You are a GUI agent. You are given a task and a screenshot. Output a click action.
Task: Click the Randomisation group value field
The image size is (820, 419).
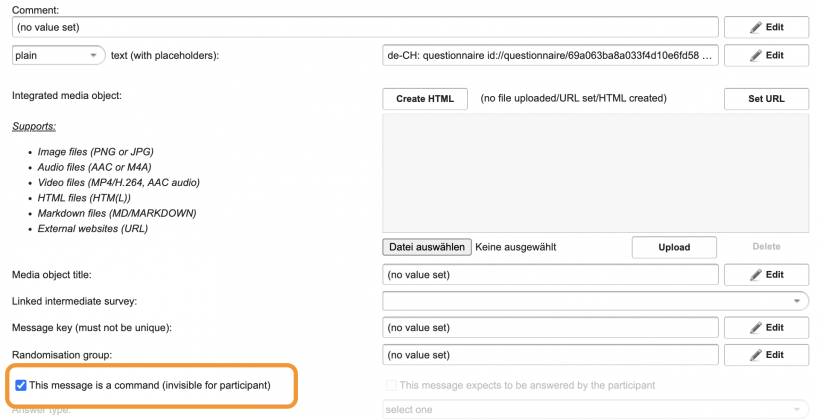click(x=550, y=355)
